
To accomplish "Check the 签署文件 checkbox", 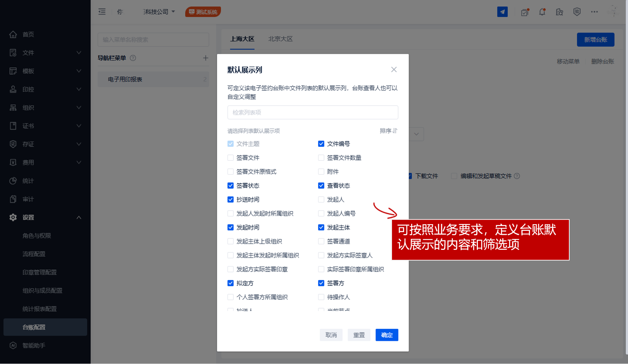I will click(x=230, y=158).
